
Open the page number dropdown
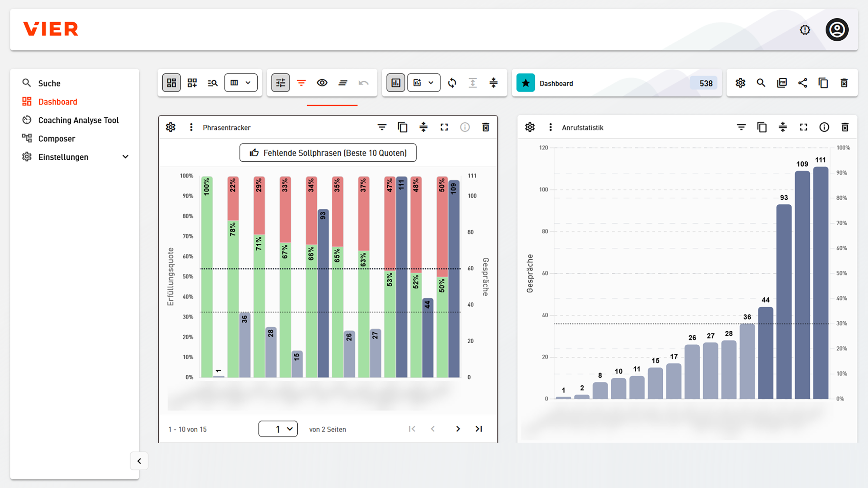pos(278,429)
